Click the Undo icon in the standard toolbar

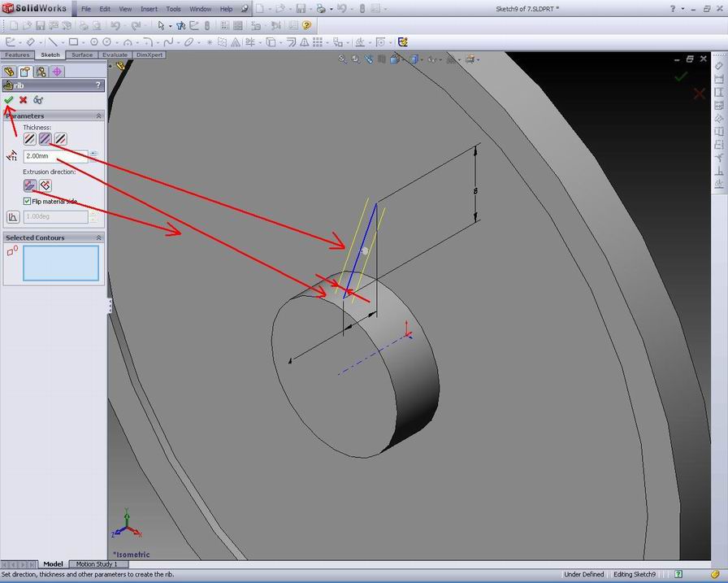[116, 25]
